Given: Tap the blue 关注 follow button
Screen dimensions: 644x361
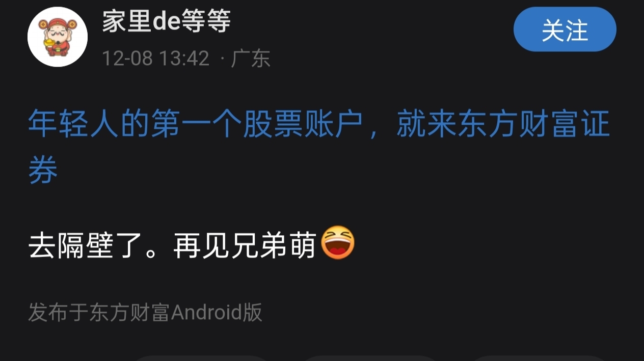Looking at the screenshot, I should [x=565, y=30].
